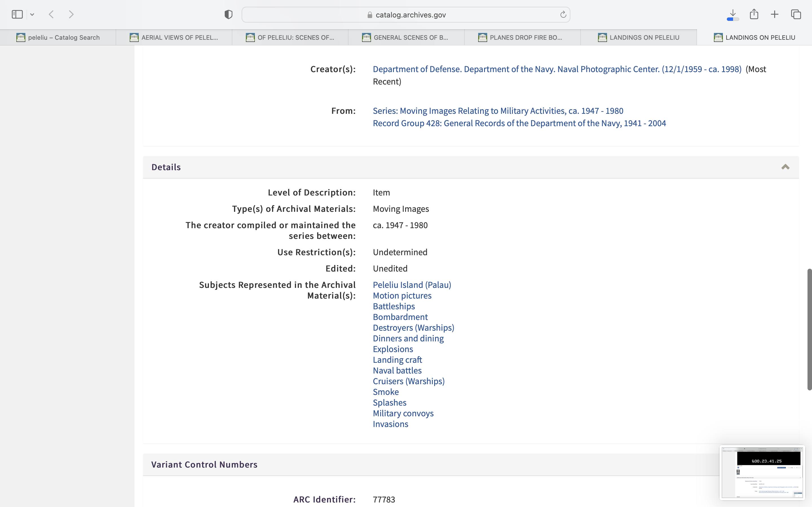Screen dimensions: 812x507
Task: Open the privacy report shield icon
Action: coord(228,14)
